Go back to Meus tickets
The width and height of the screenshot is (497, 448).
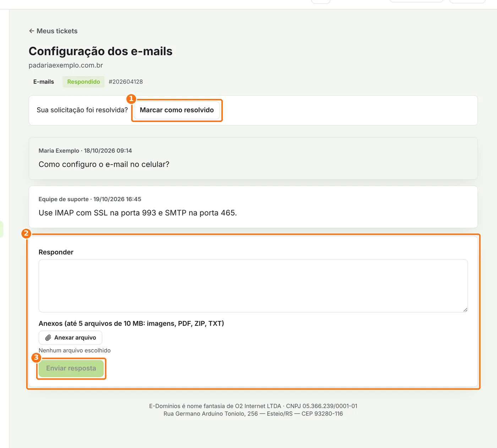[53, 31]
